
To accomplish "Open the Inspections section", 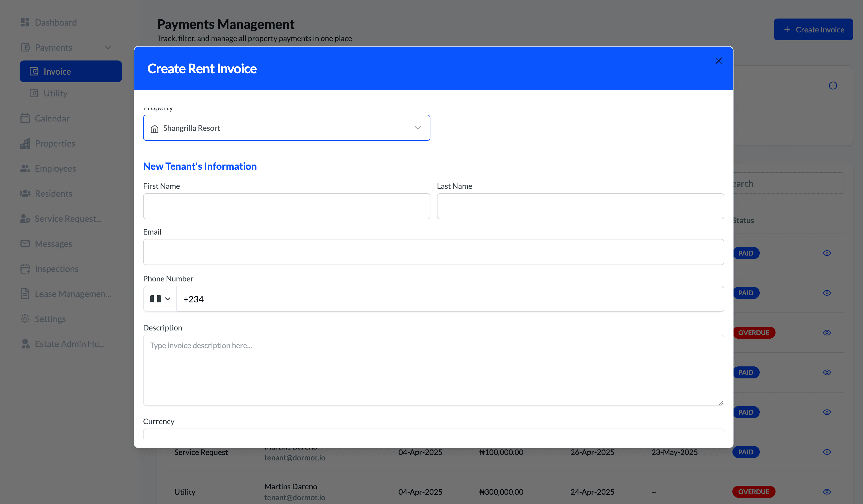I will (56, 269).
